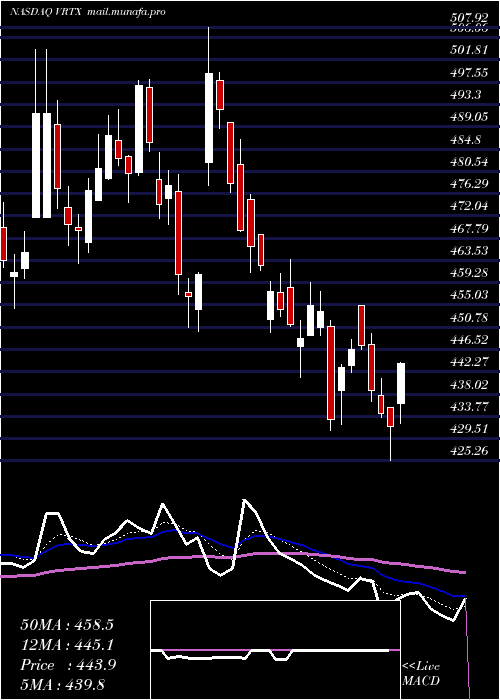Click the 425.26 price axis label
The height and width of the screenshot is (700, 500).
tap(469, 451)
